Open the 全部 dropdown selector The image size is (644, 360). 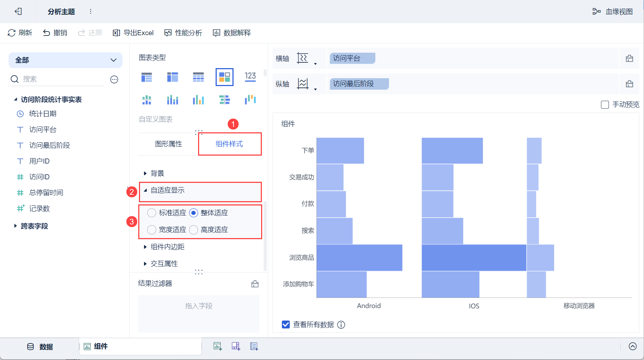click(x=66, y=60)
